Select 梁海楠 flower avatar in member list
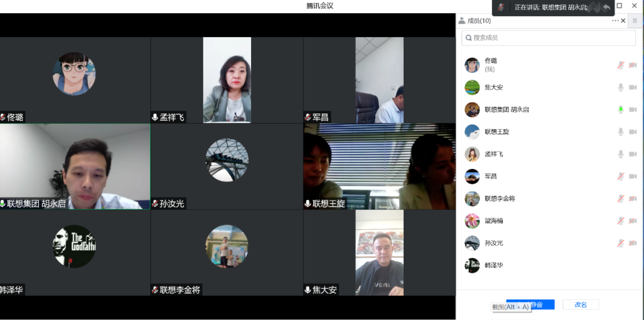The image size is (644, 320). tap(472, 220)
